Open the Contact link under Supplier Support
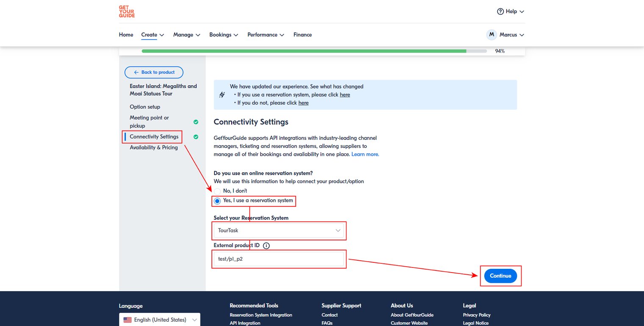The width and height of the screenshot is (644, 326). click(x=330, y=315)
